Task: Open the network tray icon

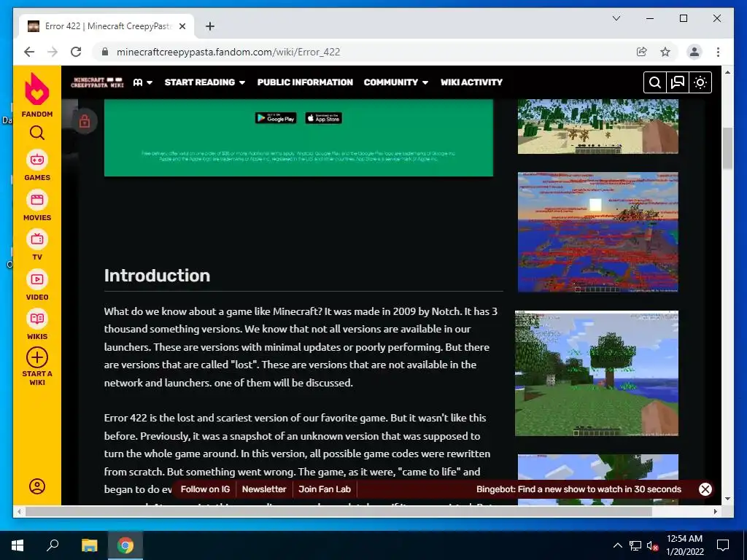Action: (635, 545)
